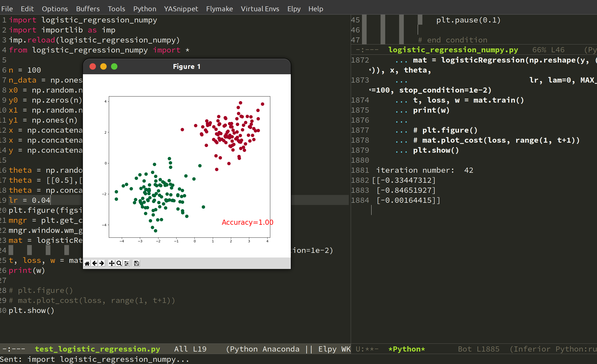Click test_logistic_regression.py in mode line
Image resolution: width=597 pixels, height=364 pixels.
click(x=97, y=349)
